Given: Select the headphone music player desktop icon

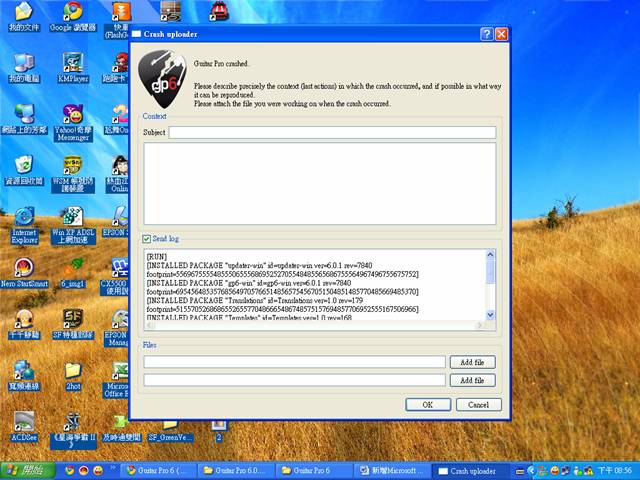Looking at the screenshot, I should [24, 324].
